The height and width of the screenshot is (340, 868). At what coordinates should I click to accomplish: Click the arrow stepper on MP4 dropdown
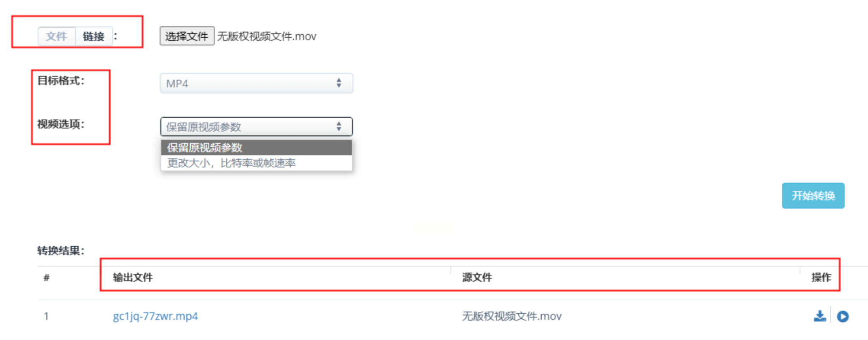[339, 83]
